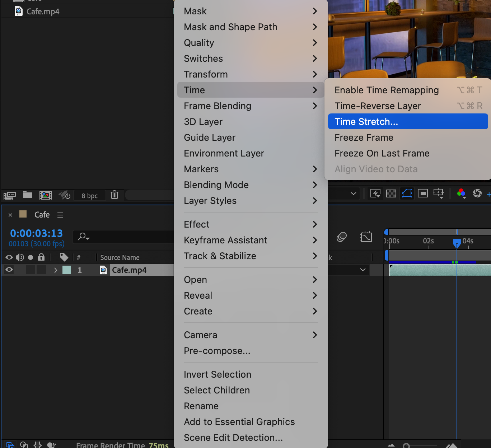
Task: Toggle the transparency grid in viewer
Action: [391, 193]
